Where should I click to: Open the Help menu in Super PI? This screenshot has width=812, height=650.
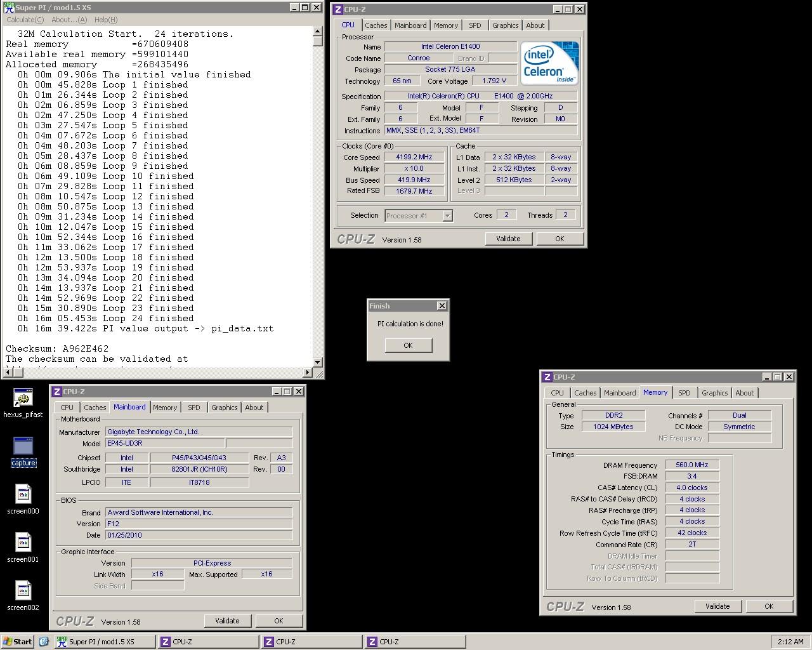pos(105,20)
